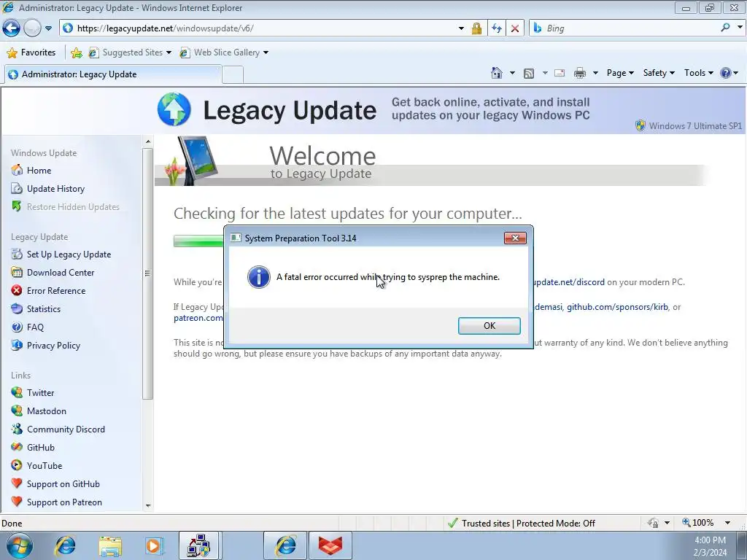Open the Tools menu

(698, 73)
